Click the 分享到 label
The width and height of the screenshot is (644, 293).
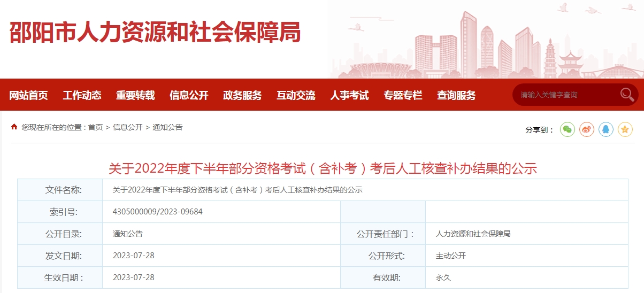540,130
